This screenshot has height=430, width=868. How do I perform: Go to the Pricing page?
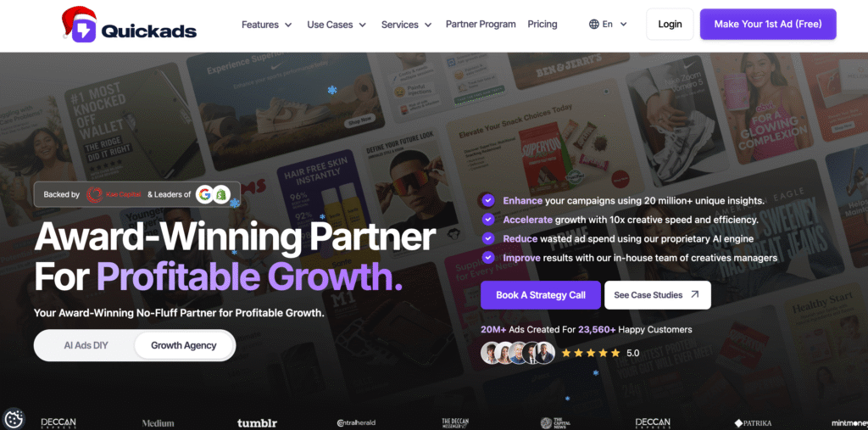[542, 25]
